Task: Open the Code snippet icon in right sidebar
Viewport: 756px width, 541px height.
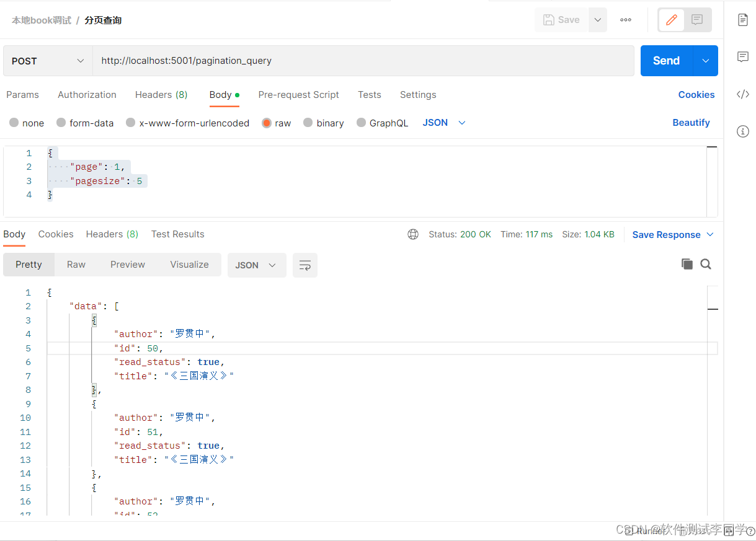Action: coord(742,94)
